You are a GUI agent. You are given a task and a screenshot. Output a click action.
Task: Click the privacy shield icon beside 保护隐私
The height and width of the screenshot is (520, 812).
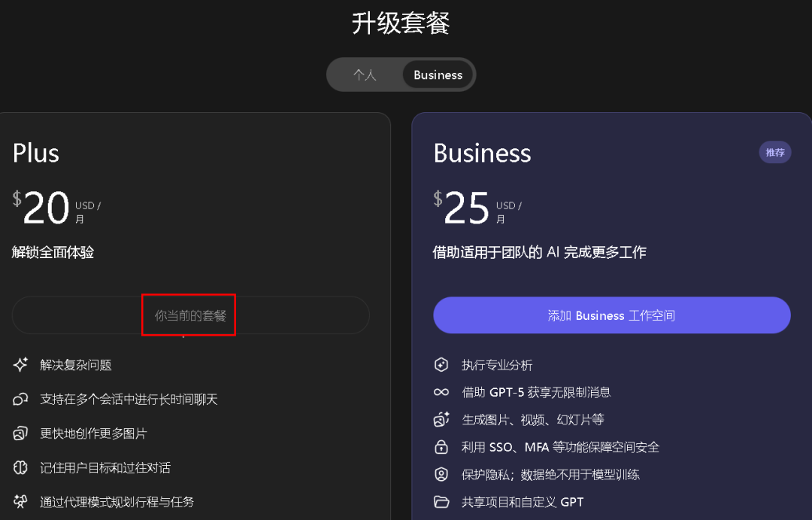(441, 474)
